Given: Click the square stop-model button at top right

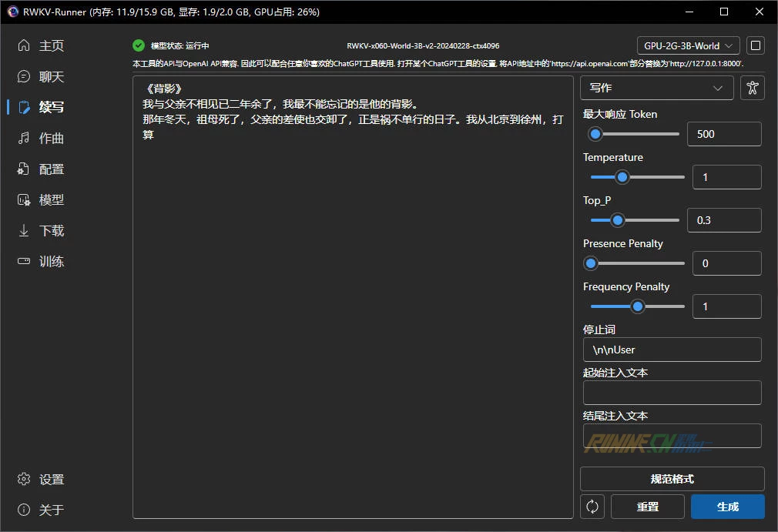Looking at the screenshot, I should (756, 45).
